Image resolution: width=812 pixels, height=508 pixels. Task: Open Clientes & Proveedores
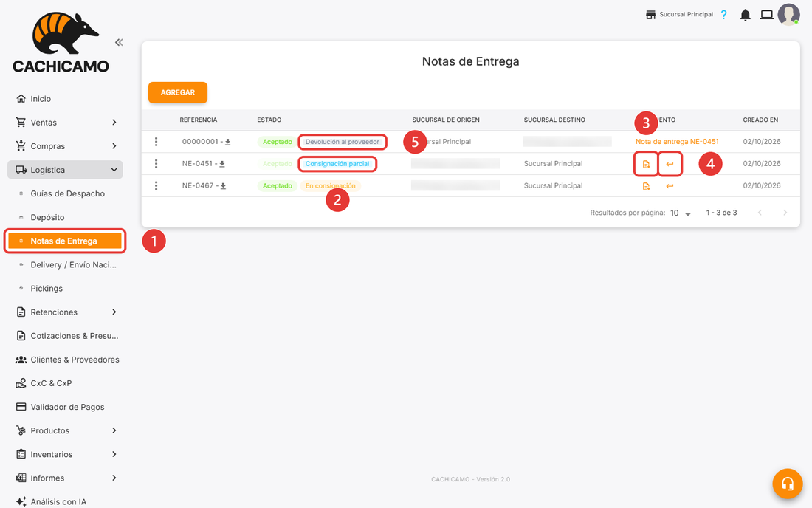click(x=75, y=360)
